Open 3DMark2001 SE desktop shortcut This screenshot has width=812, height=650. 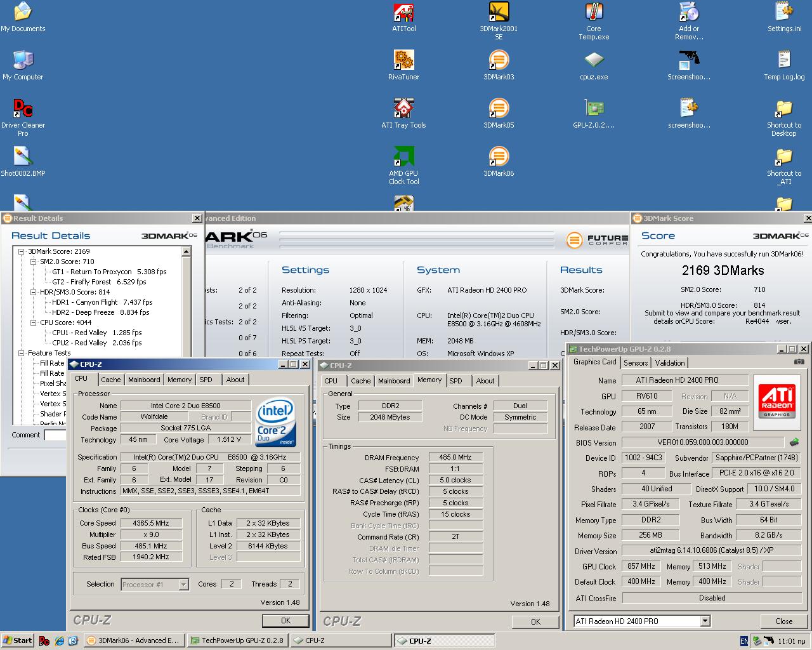(499, 21)
